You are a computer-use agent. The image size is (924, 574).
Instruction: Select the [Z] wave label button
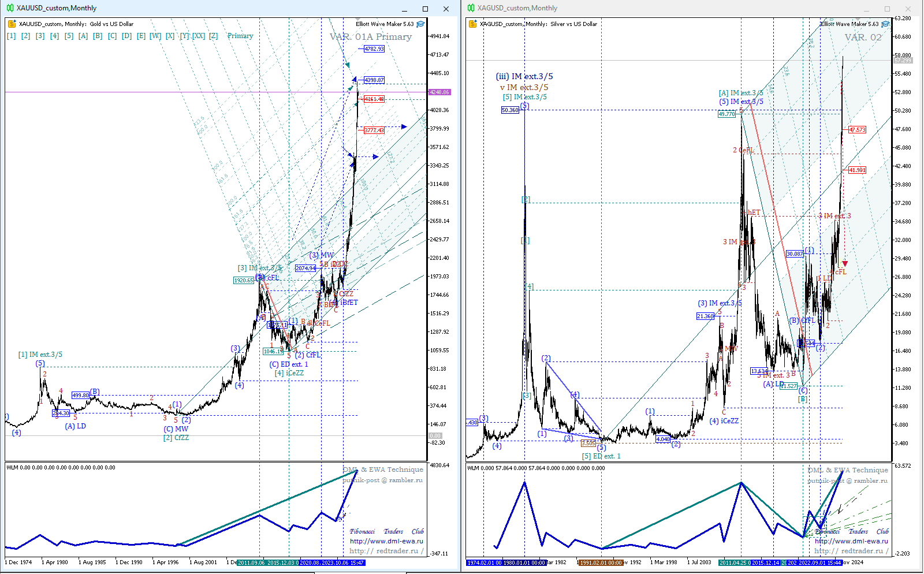pyautogui.click(x=213, y=36)
